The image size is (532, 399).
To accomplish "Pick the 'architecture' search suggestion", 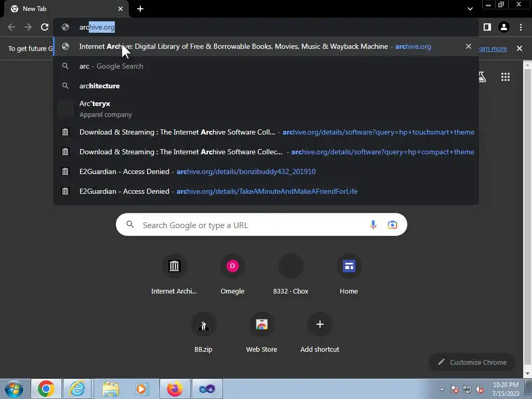I will [266, 86].
